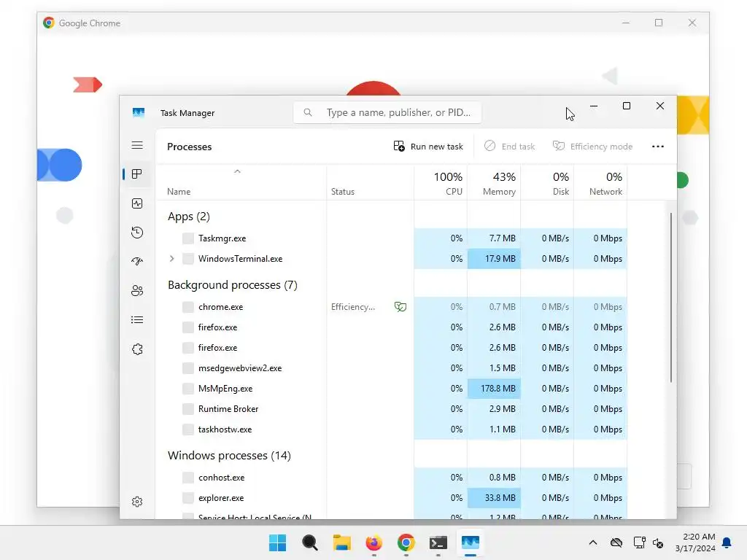Switch to Google Chrome from the taskbar
The width and height of the screenshot is (747, 560).
click(x=406, y=542)
